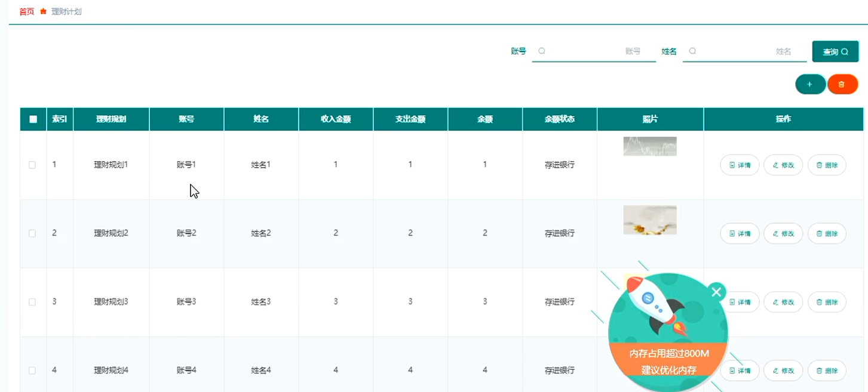Click the detail icon on 理财规划3 详情 button
The height and width of the screenshot is (392, 868).
[x=731, y=302]
